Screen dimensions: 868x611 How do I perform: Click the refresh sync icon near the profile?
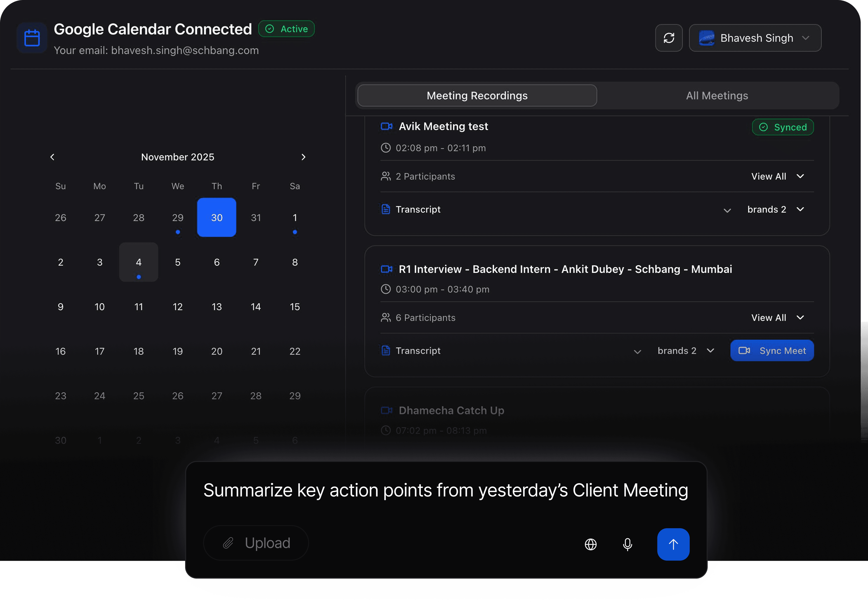click(x=669, y=38)
